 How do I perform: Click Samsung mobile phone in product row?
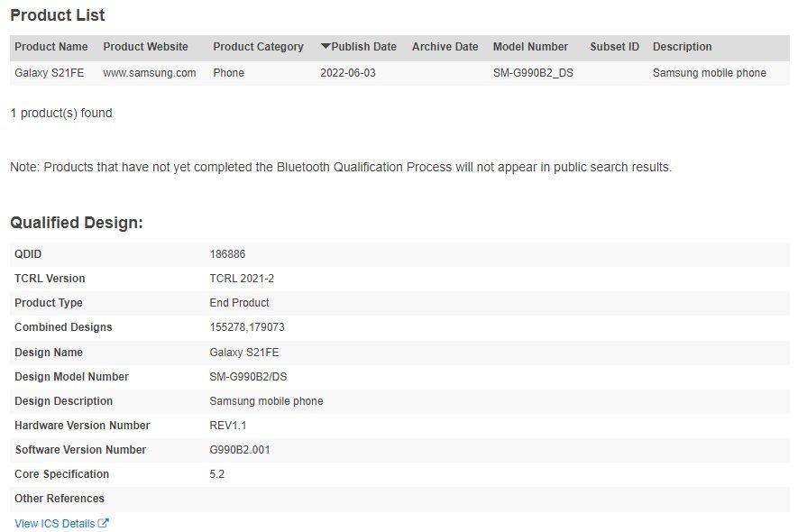(710, 73)
